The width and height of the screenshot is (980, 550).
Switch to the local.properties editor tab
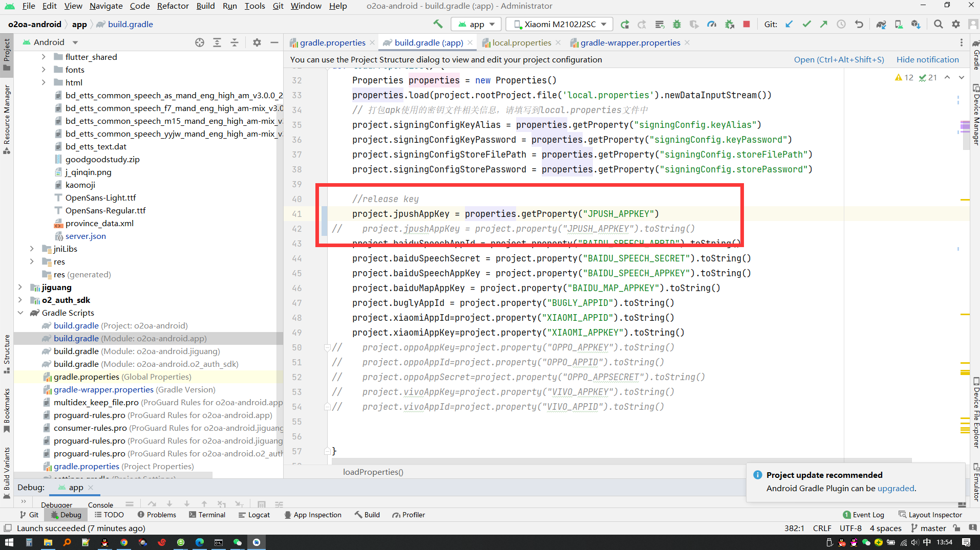coord(521,42)
